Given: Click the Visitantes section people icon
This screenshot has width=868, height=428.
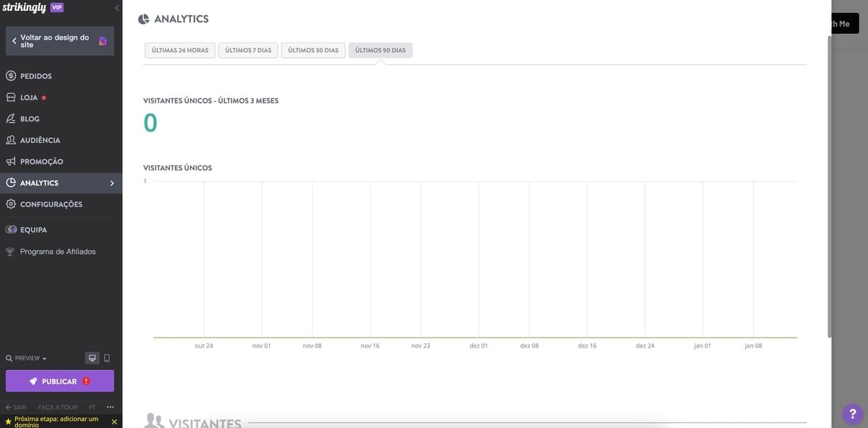Looking at the screenshot, I should 153,421.
